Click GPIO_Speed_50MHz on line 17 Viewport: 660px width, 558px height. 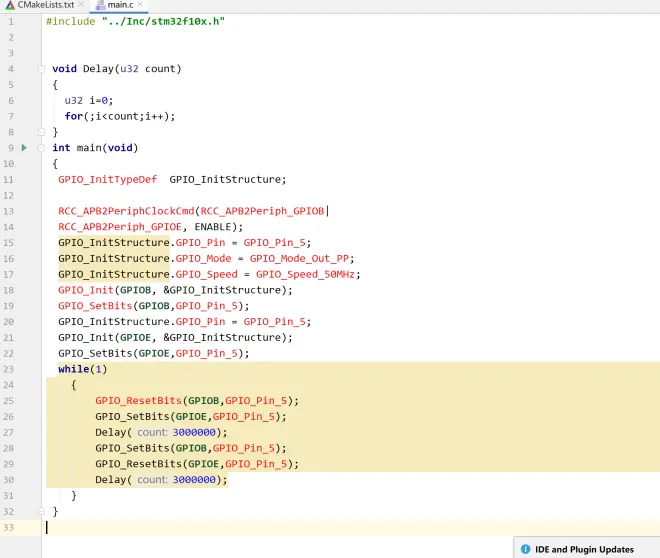tap(305, 274)
